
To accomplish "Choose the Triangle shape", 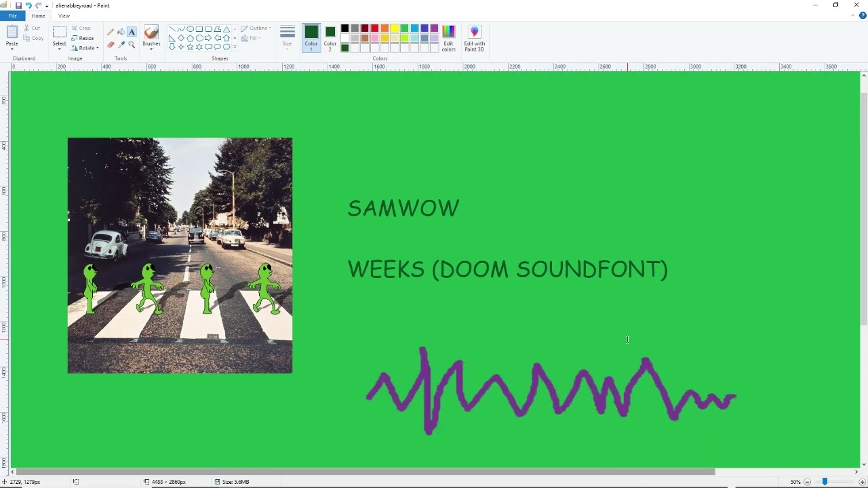I will (226, 29).
